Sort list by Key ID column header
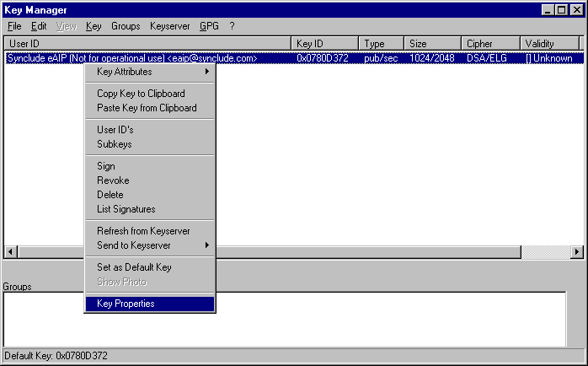The width and height of the screenshot is (588, 366). tap(325, 43)
